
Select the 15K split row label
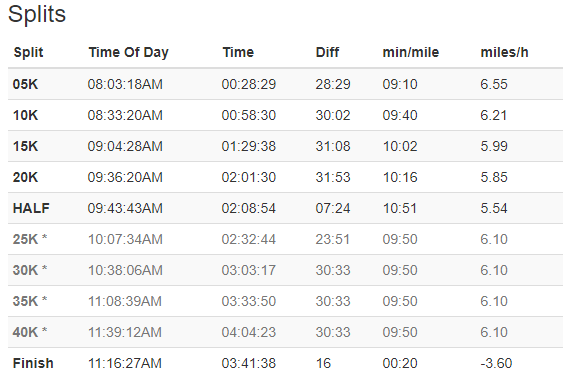click(25, 146)
